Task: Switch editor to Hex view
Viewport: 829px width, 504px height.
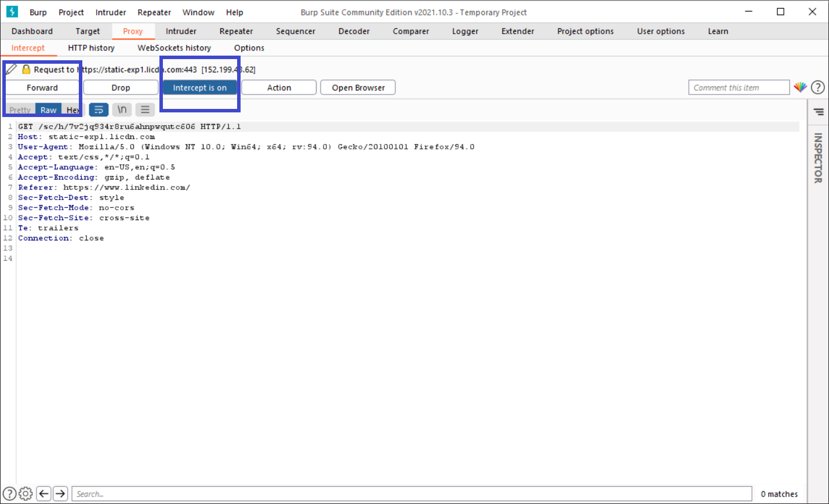Action: click(x=73, y=109)
